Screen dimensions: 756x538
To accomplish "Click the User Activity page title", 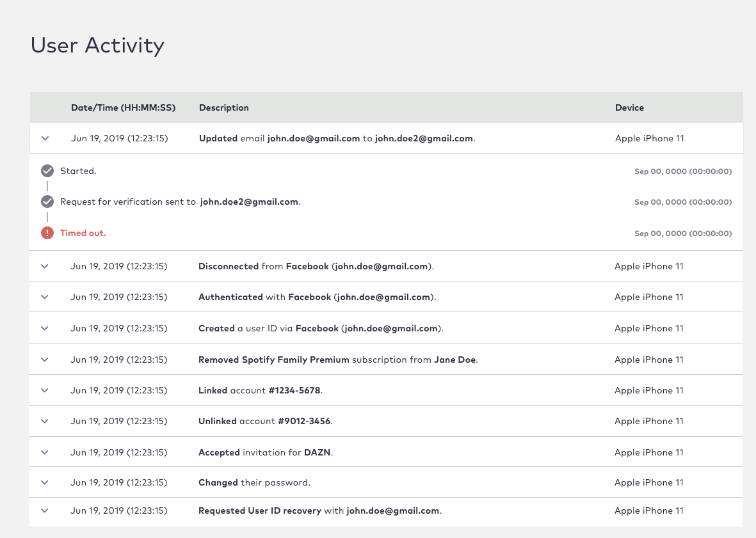I will [97, 46].
